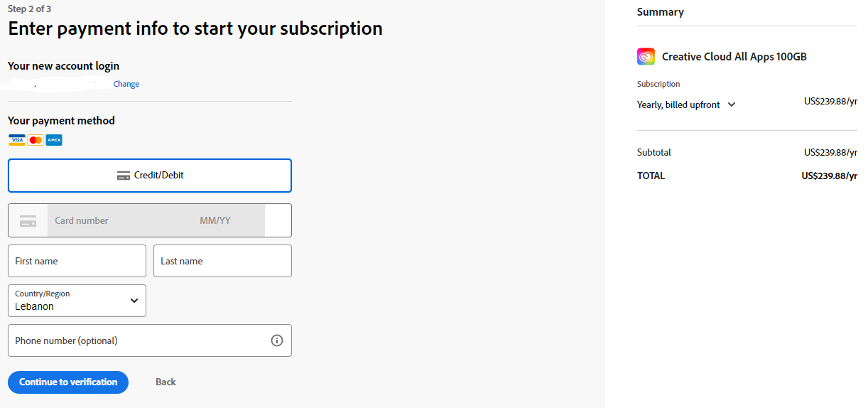Click into the First name field

point(77,261)
